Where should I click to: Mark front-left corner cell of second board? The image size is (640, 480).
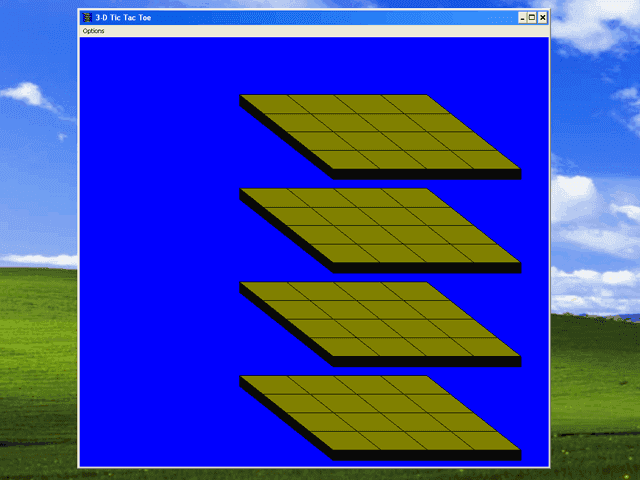coord(346,253)
